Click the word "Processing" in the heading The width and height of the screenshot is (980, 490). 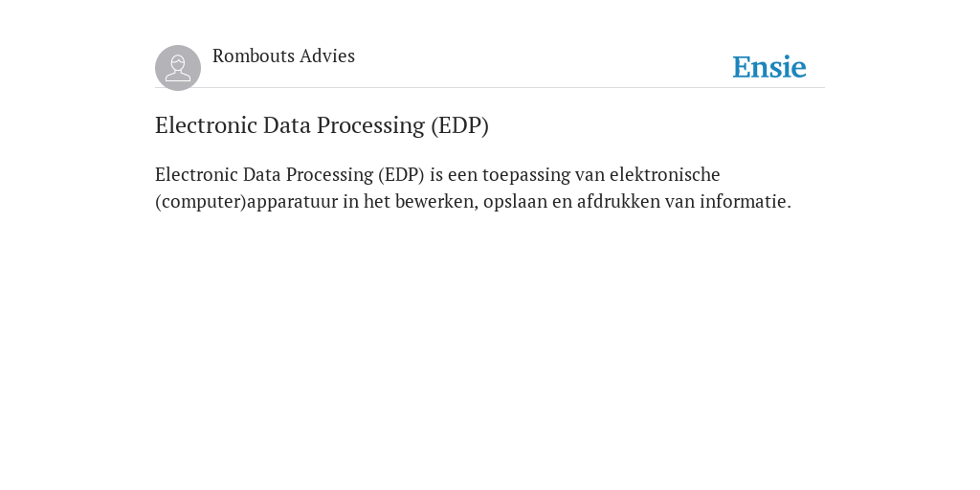pos(370,125)
